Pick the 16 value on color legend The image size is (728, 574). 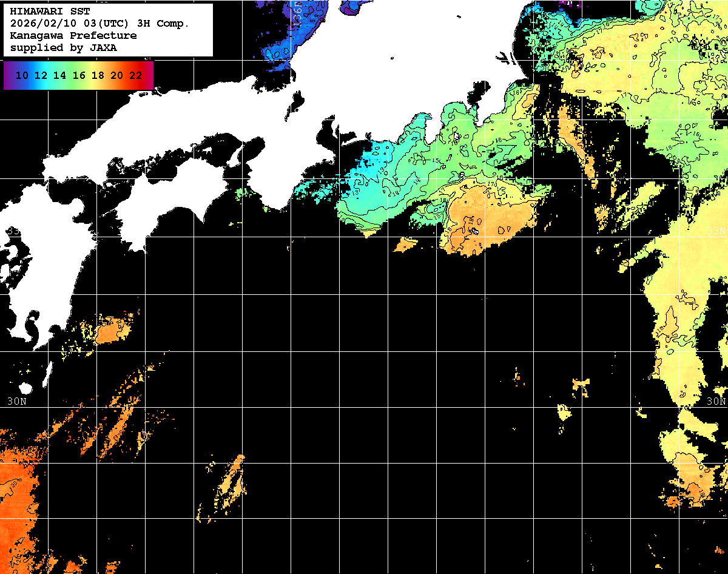[79, 75]
